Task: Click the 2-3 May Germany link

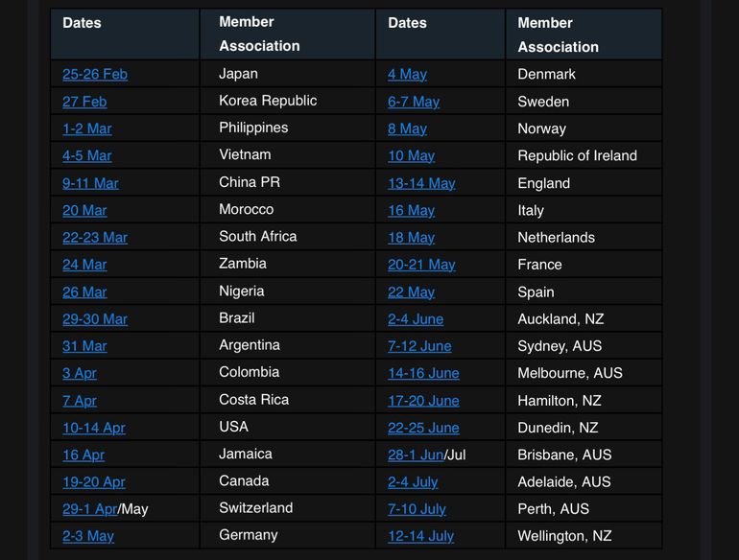Action: point(87,536)
